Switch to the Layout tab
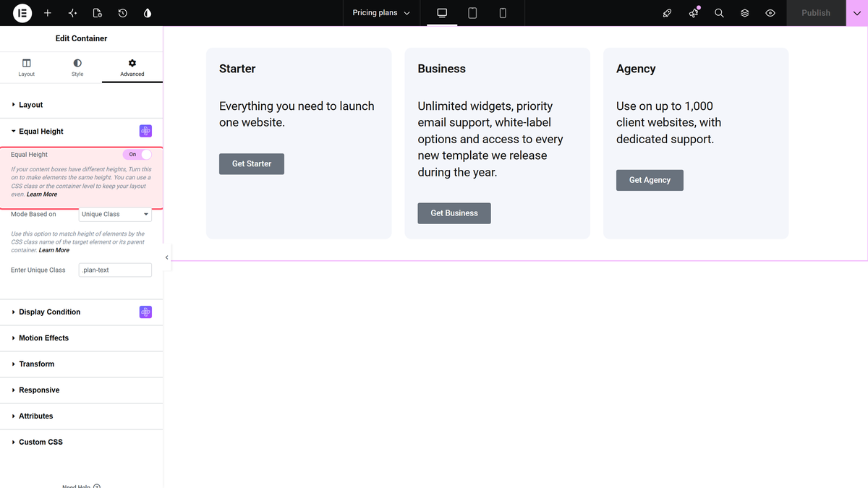Screen dimensions: 868x488 (27, 68)
